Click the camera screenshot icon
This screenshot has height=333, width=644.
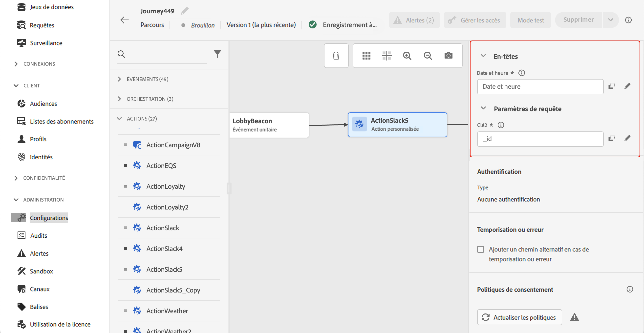[x=448, y=56]
